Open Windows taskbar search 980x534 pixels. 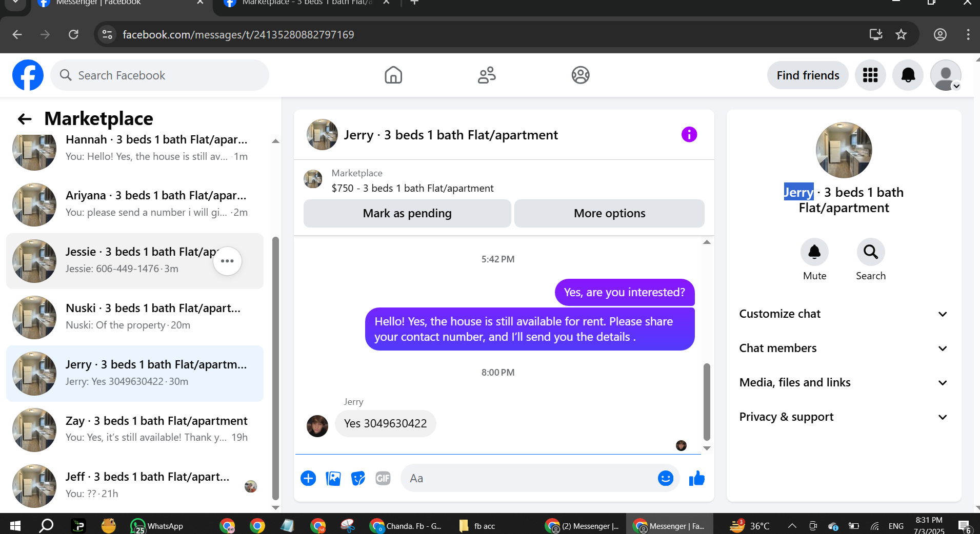47,526
